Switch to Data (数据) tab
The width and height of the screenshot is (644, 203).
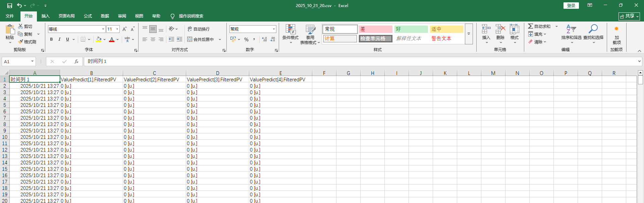pos(105,16)
